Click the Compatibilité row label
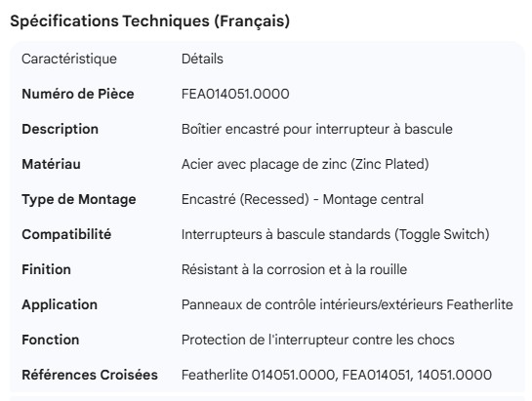Viewport: 532px width, 401px height. (x=66, y=234)
